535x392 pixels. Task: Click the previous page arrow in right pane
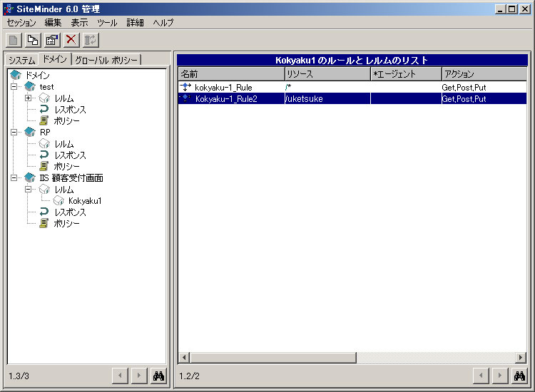coord(481,376)
